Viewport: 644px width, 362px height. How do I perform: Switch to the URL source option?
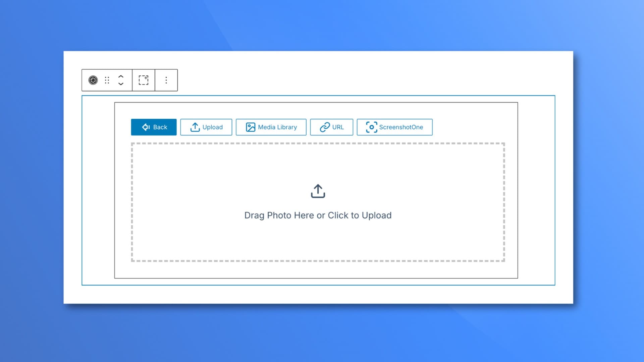click(x=331, y=127)
